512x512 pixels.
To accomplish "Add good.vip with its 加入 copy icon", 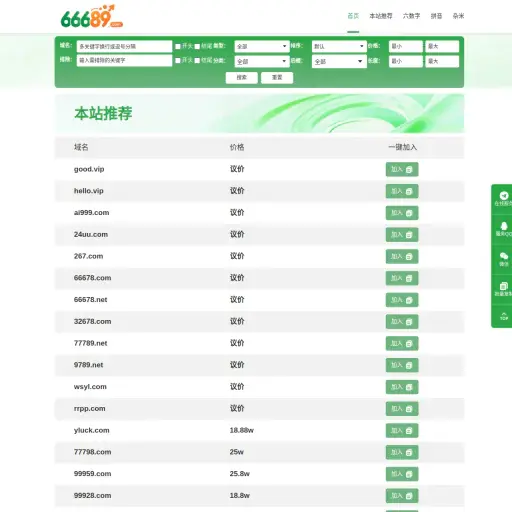I will coord(402,169).
